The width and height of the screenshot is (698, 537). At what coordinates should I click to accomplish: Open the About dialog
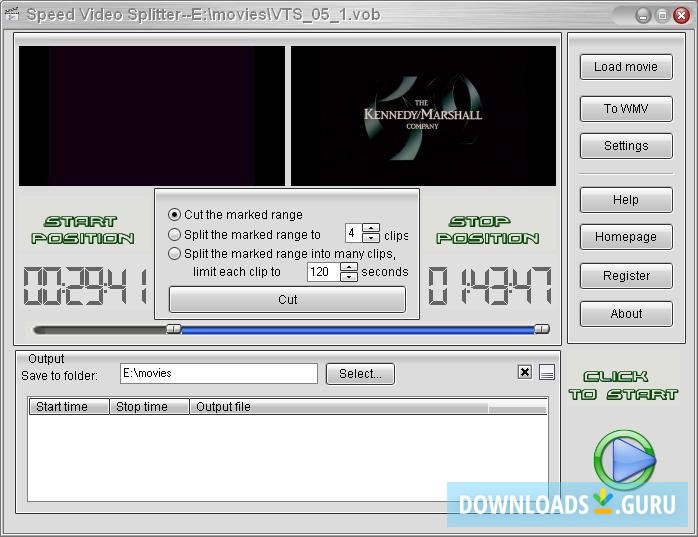pos(626,314)
